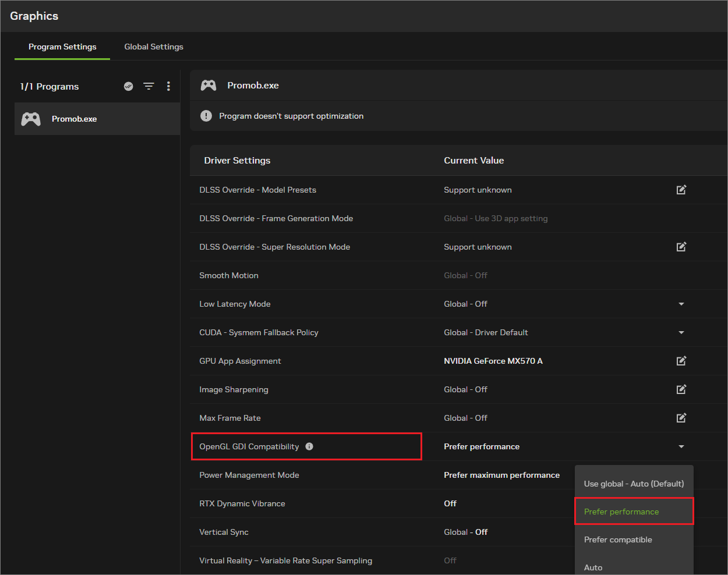Click the Vertical Sync setting label
The width and height of the screenshot is (728, 575).
[224, 532]
